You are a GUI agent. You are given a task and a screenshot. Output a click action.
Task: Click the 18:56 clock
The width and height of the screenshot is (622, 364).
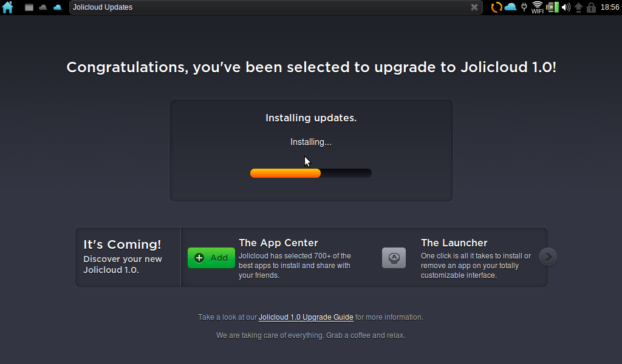610,7
